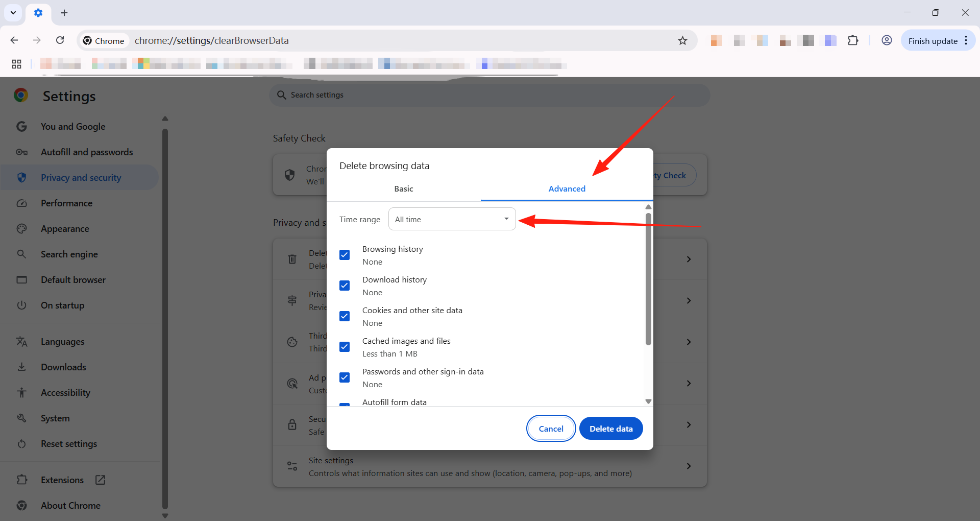Select the Advanced tab
Image resolution: width=980 pixels, height=521 pixels.
tap(567, 189)
